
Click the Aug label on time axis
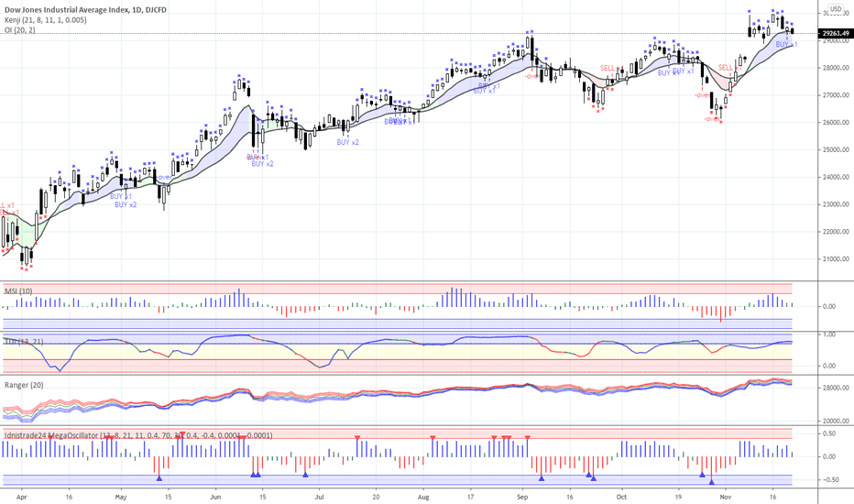coord(423,497)
